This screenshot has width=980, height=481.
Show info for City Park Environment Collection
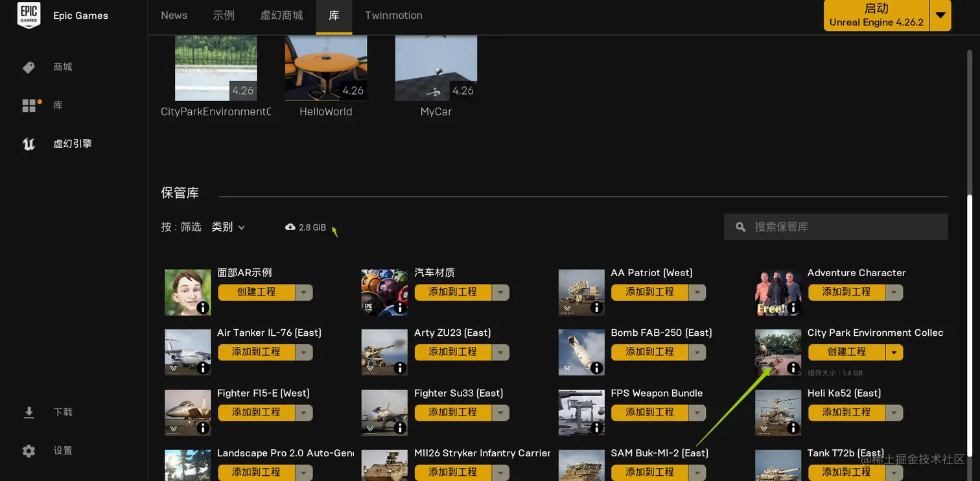click(x=793, y=368)
